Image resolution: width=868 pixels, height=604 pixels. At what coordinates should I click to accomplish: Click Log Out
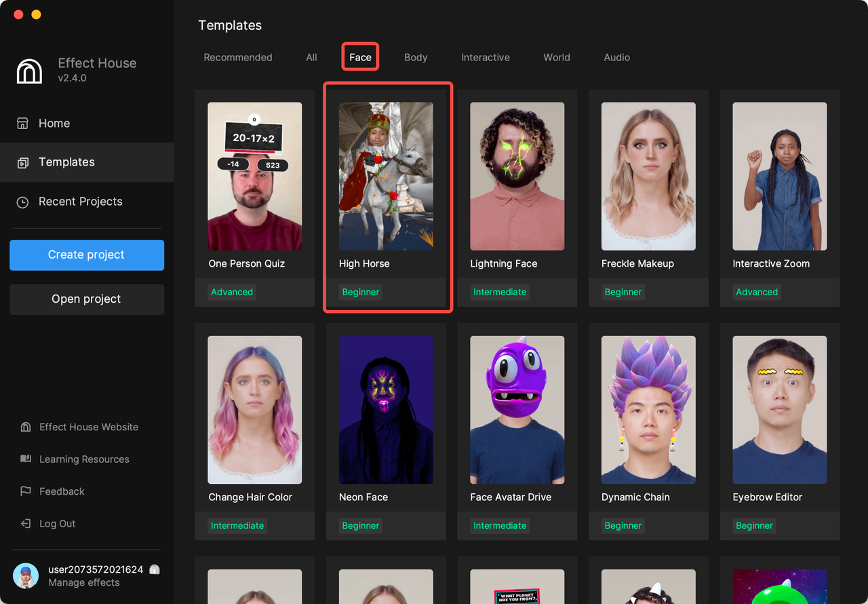click(58, 524)
